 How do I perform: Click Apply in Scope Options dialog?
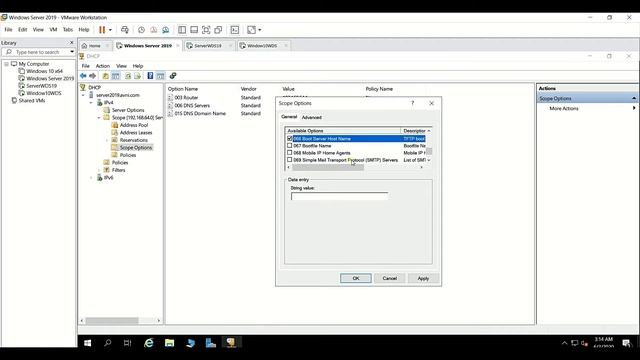click(423, 278)
